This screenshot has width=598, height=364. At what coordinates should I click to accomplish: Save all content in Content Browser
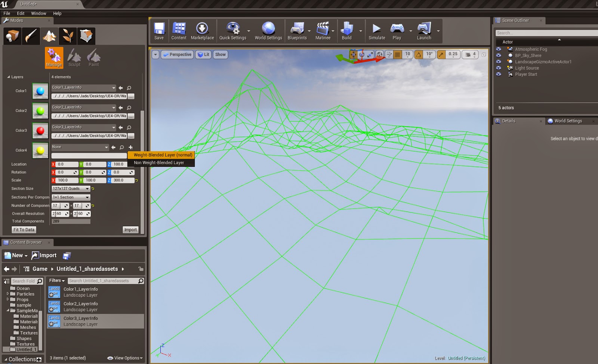pyautogui.click(x=67, y=256)
